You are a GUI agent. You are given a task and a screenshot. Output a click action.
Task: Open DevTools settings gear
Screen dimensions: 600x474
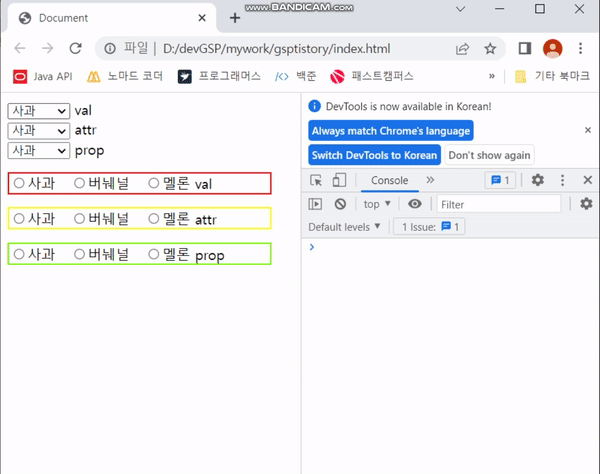click(538, 180)
